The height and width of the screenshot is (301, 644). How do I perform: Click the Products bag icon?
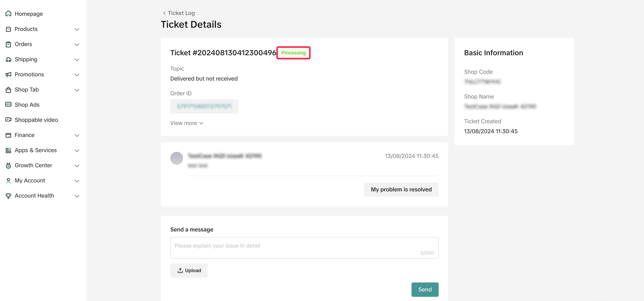[8, 29]
